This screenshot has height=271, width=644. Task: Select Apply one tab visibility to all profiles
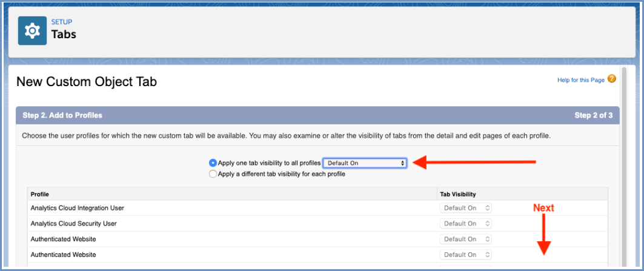point(213,163)
